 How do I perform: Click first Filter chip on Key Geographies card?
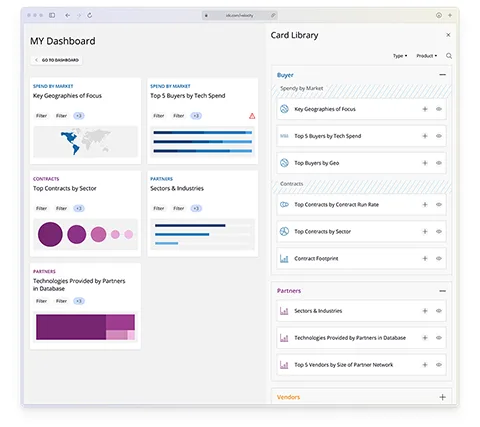(41, 116)
